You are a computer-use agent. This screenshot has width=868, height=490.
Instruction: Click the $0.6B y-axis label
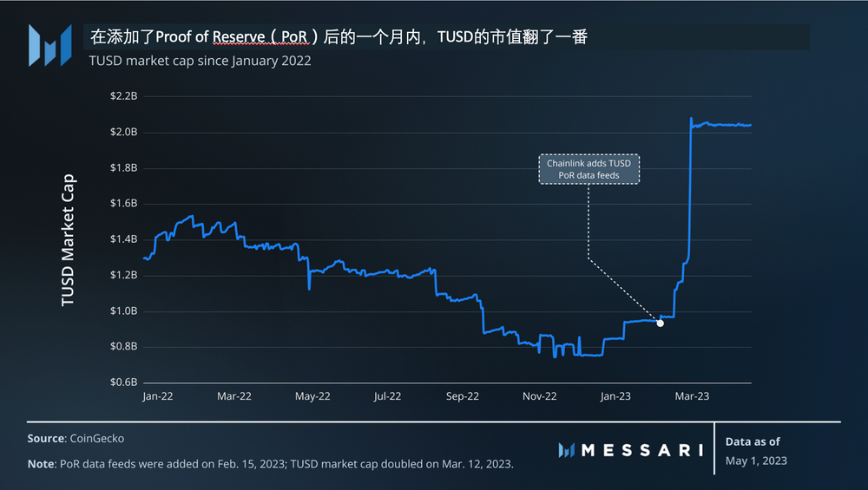(122, 382)
